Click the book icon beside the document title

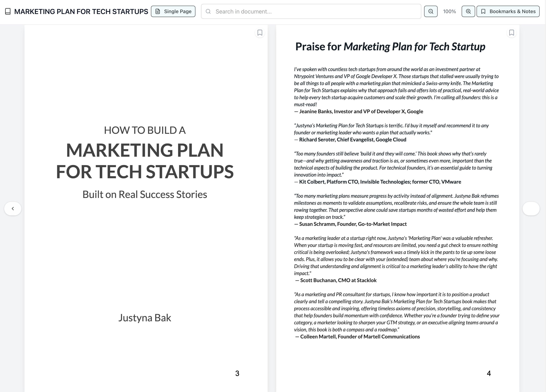(x=8, y=12)
